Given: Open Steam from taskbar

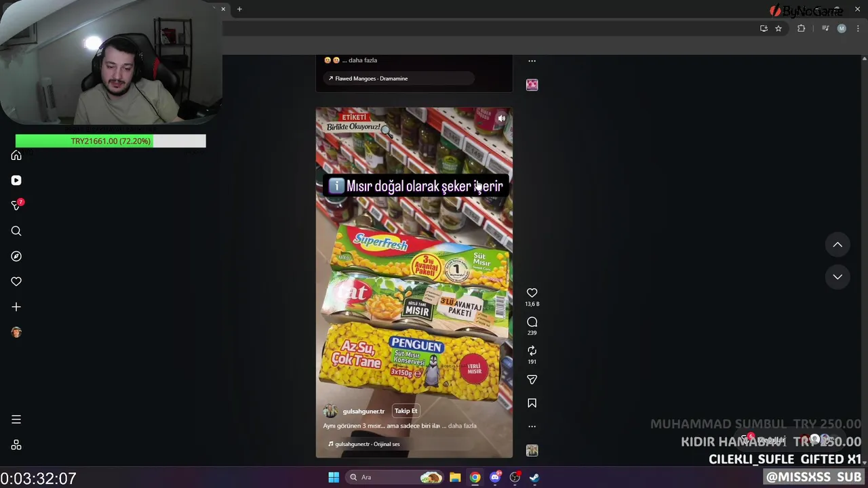Looking at the screenshot, I should (534, 477).
